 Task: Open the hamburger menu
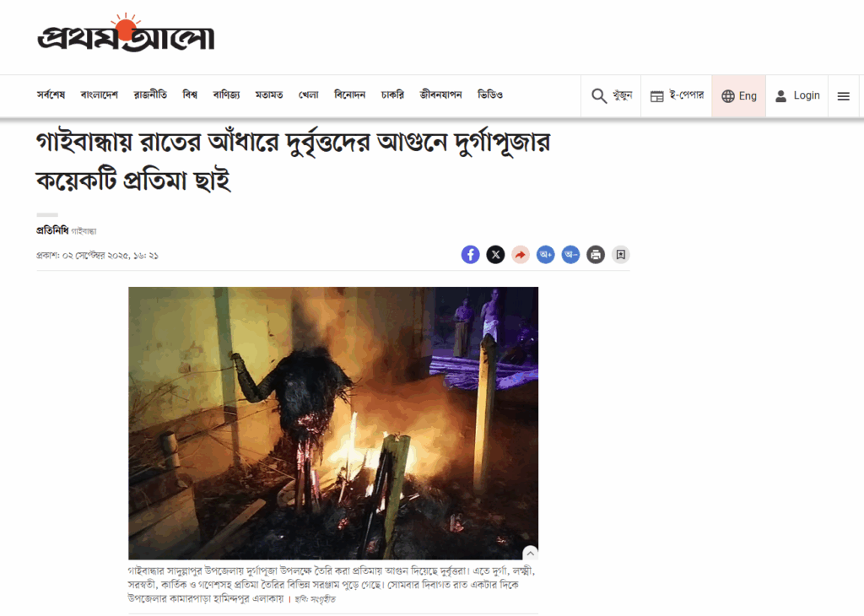[x=843, y=96]
